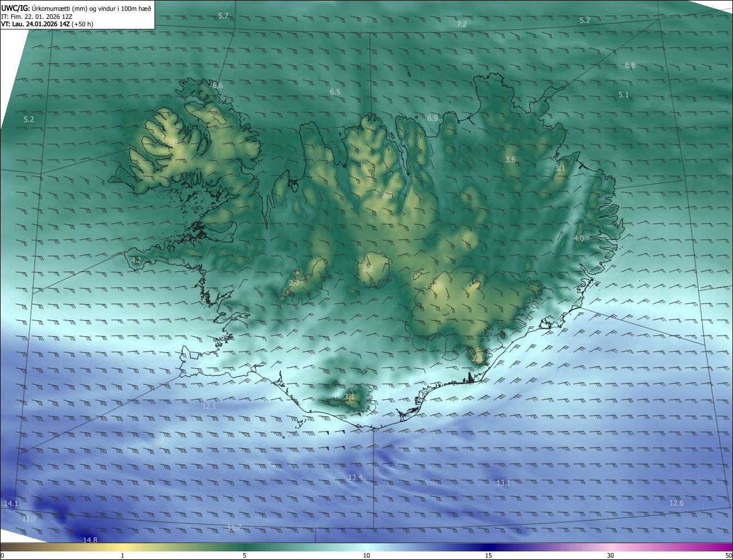Select the 3.6 value label
Viewport: 733px width, 560px height.
[510, 160]
